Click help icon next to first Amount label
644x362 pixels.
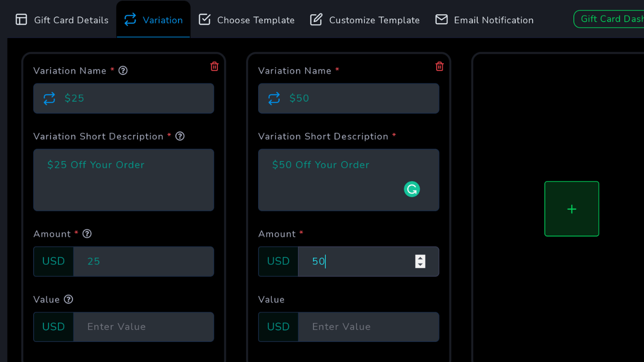87,234
